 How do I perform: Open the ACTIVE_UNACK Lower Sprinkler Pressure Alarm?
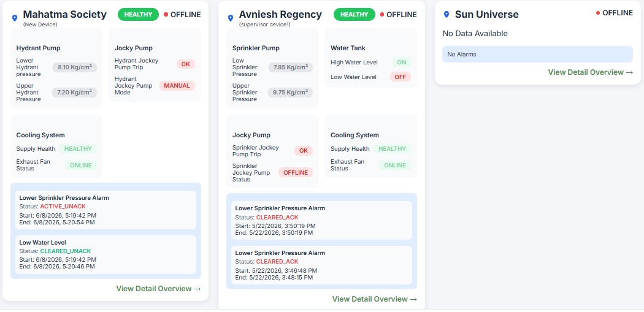coord(105,210)
